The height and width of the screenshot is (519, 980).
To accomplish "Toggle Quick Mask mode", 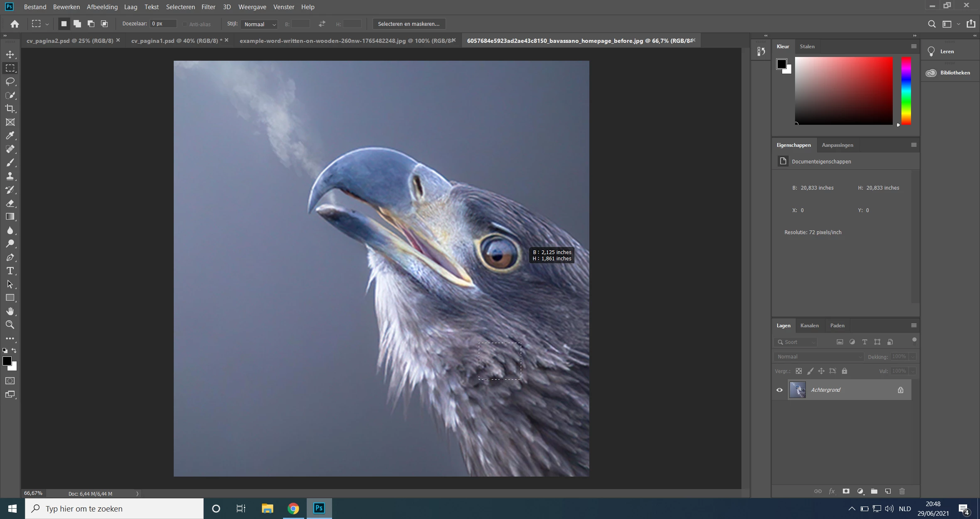I will point(10,381).
